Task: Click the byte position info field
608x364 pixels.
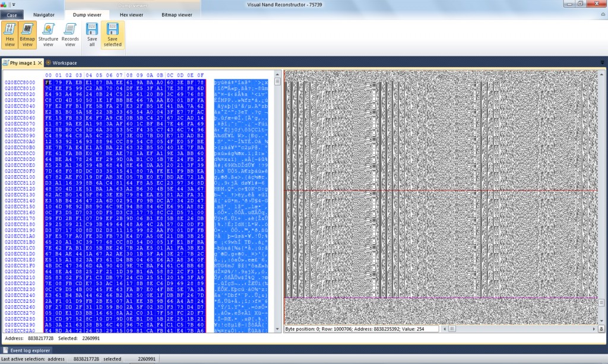Action: [362, 329]
